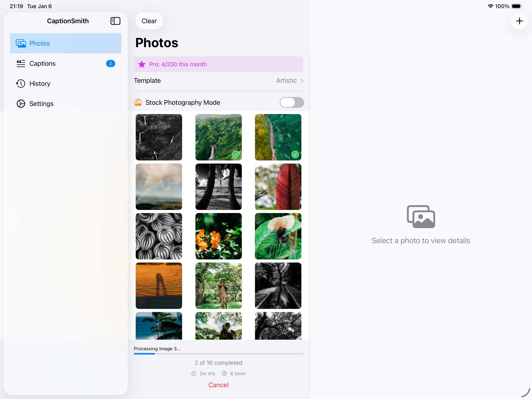The height and width of the screenshot is (399, 532).
Task: Click the processing progress bar
Action: point(218,354)
